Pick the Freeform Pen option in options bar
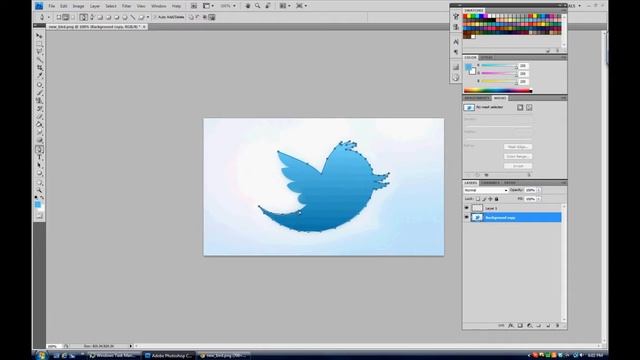Screen dimensions: 640x360 click(92, 17)
